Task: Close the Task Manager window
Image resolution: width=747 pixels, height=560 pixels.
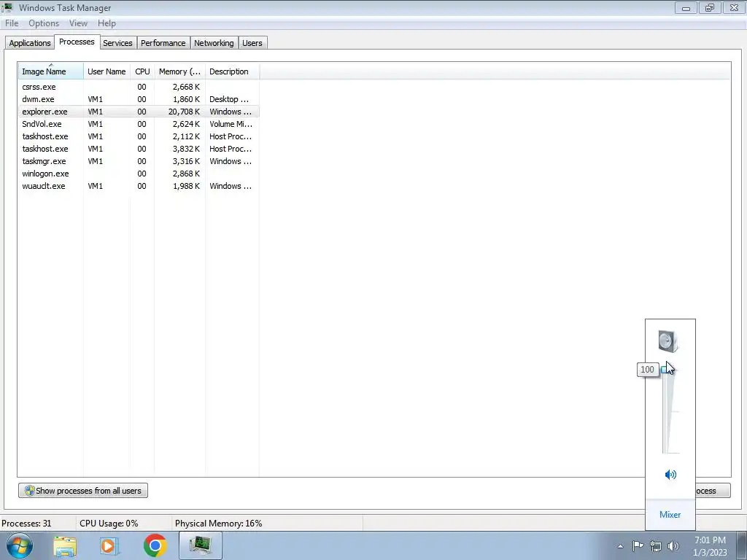Action: click(x=734, y=7)
